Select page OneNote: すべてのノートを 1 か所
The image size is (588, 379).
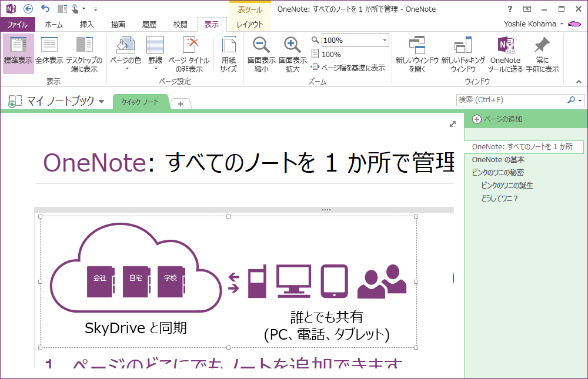523,147
